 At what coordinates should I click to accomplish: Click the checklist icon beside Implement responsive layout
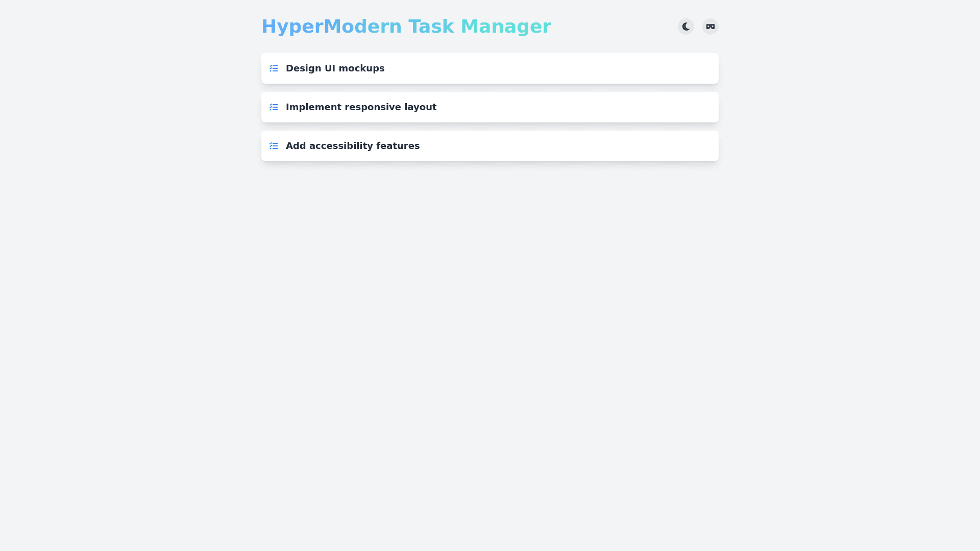(x=274, y=107)
